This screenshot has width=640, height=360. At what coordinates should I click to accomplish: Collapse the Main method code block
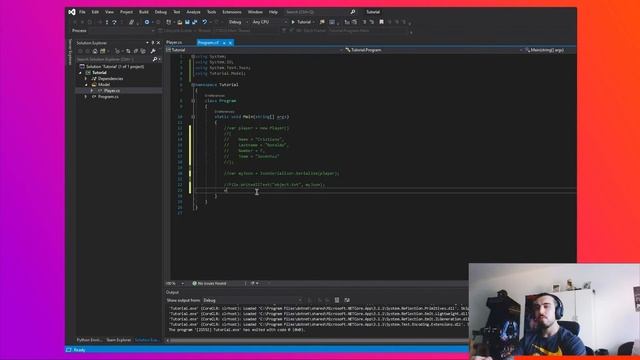pyautogui.click(x=193, y=117)
